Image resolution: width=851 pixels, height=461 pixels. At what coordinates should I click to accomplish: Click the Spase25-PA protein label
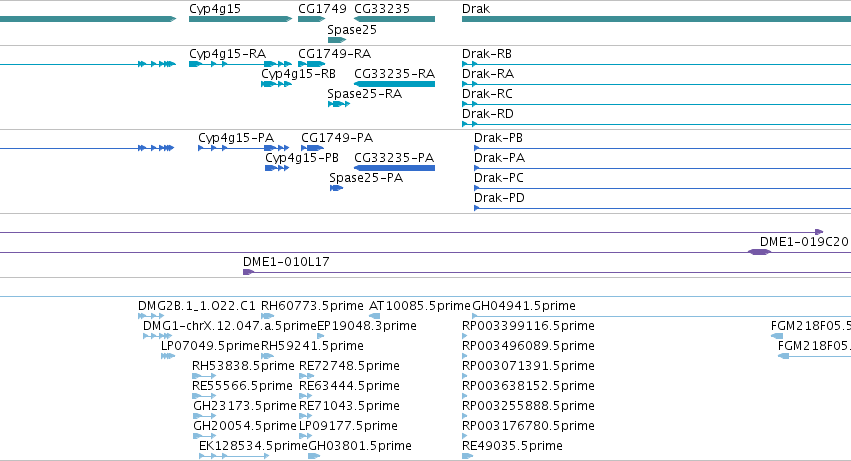tap(366, 178)
